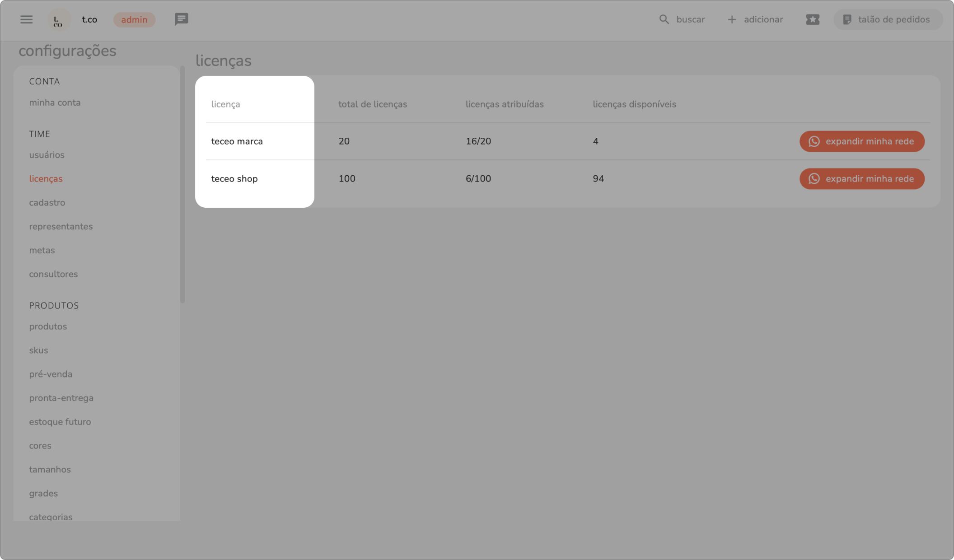
Task: Click the t.co logo avatar
Action: [59, 20]
